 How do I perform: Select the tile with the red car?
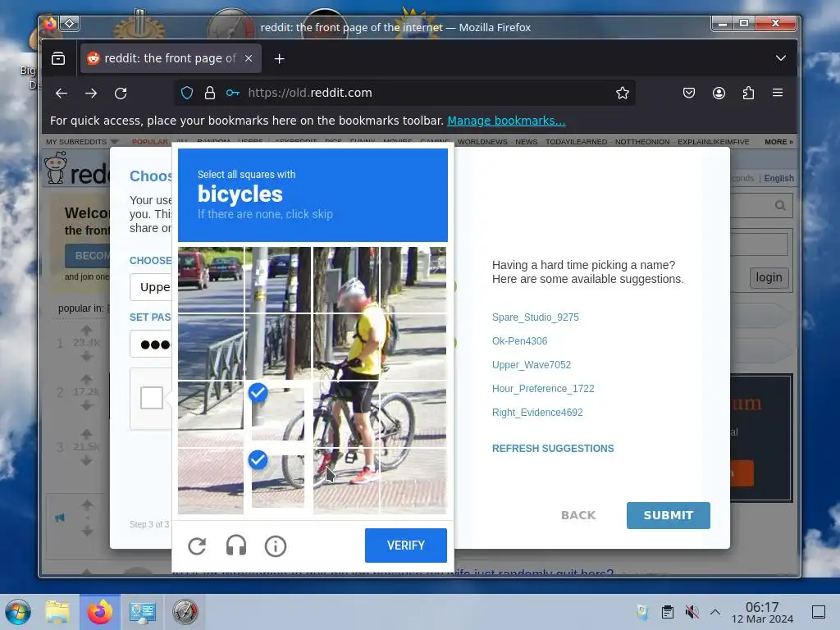click(x=211, y=280)
